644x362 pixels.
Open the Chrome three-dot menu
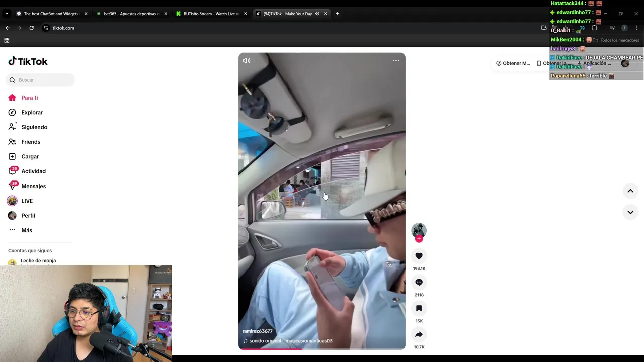tap(636, 28)
